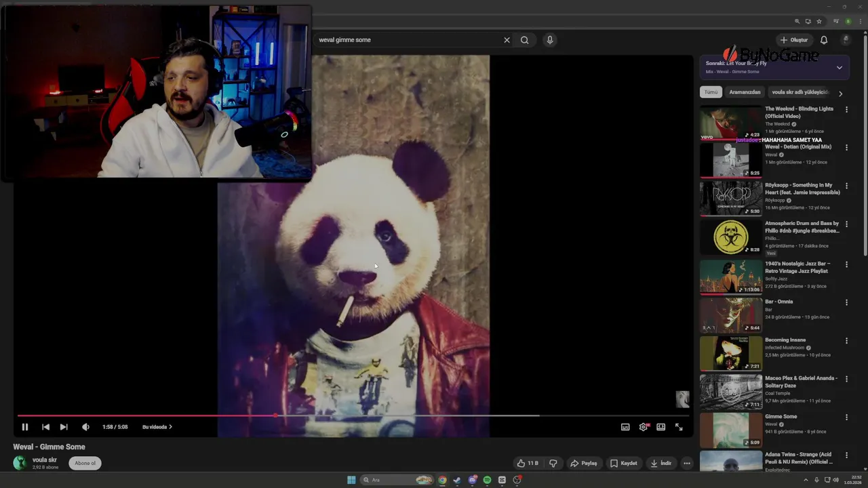
Task: Open Atmospheric Drum and Bass biohazard thumbnail
Action: tap(731, 237)
